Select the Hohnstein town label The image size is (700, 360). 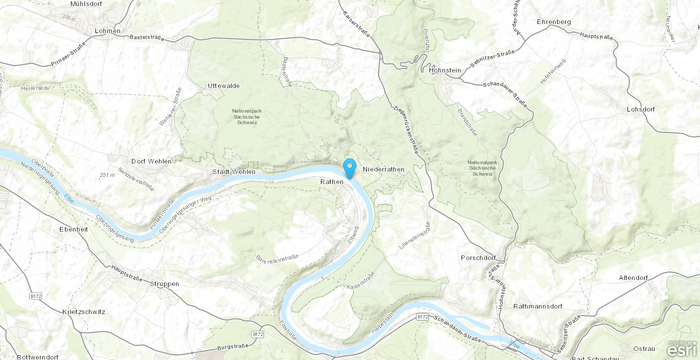[x=445, y=70]
